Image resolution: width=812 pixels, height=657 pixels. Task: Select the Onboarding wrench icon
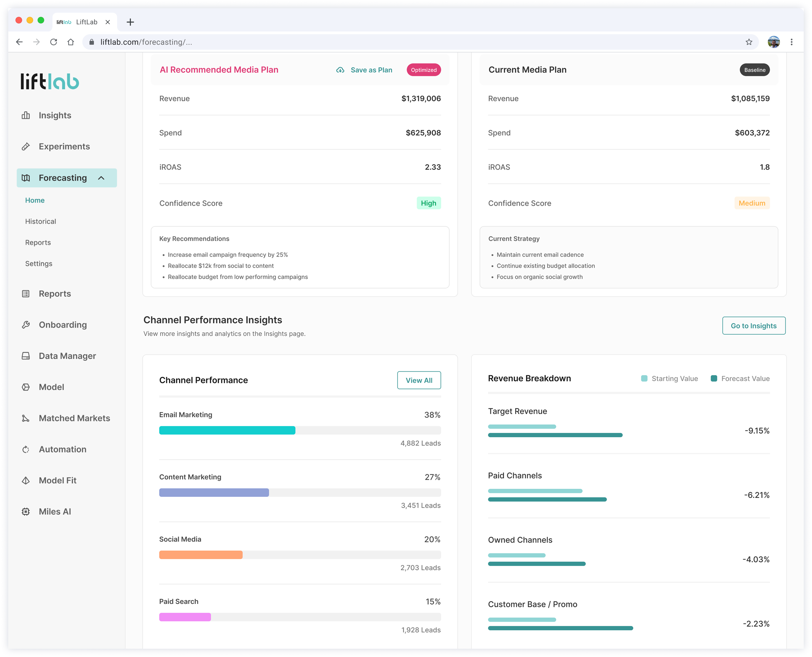[x=26, y=325]
